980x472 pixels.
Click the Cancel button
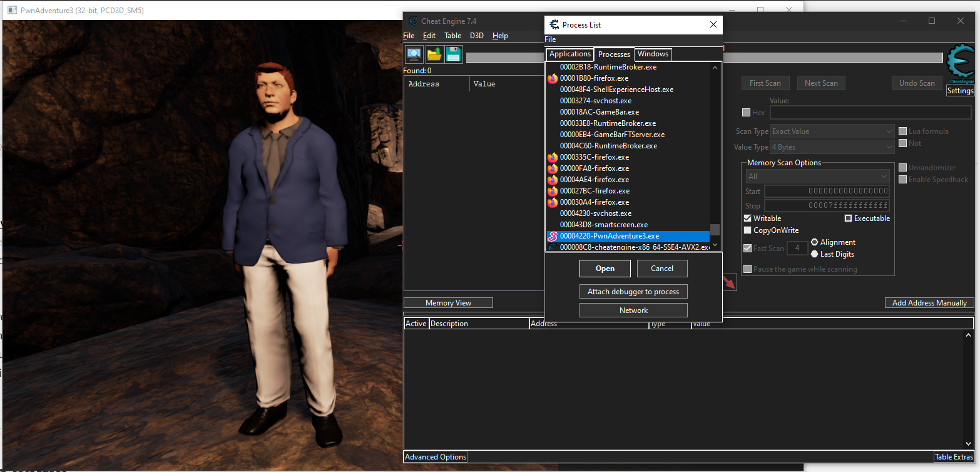point(662,269)
